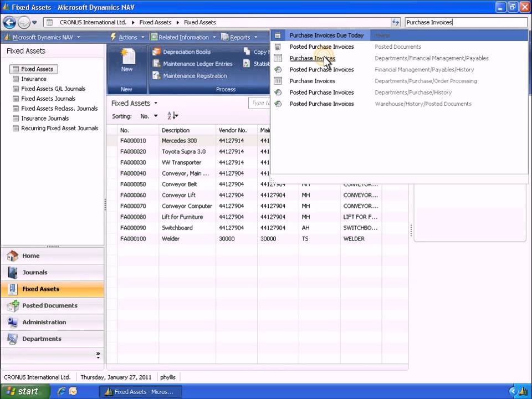
Task: Click the Statistics icon in ribbon
Action: click(247, 63)
